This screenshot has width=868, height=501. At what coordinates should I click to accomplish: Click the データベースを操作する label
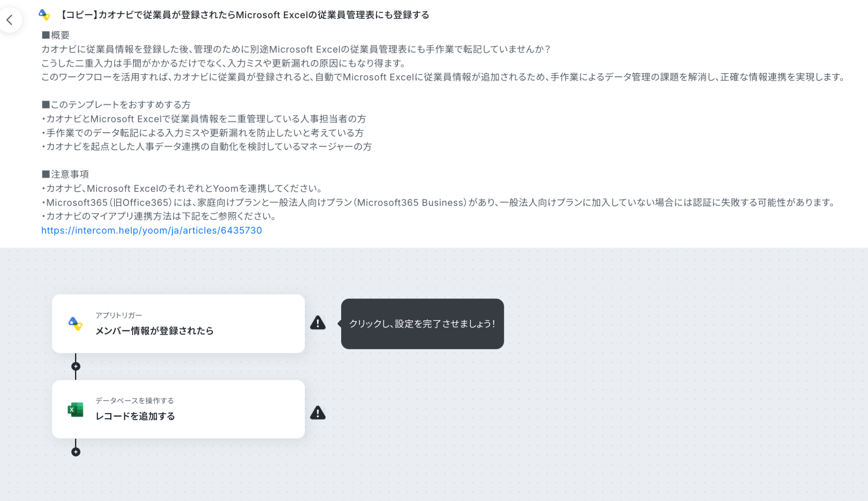tap(135, 401)
